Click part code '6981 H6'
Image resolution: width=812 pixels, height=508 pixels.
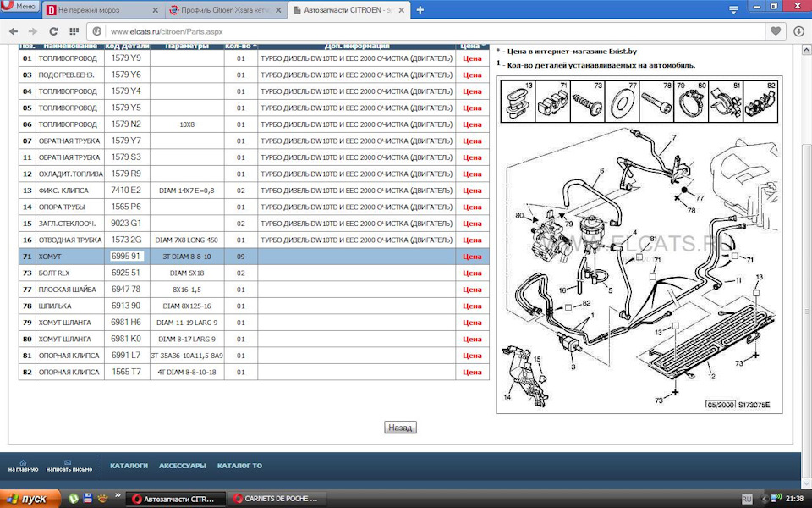point(126,323)
